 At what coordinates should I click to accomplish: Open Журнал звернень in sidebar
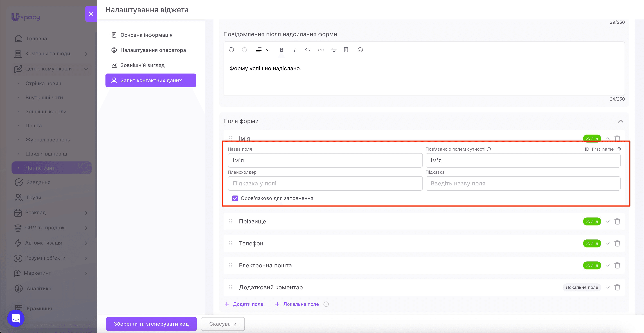point(51,140)
